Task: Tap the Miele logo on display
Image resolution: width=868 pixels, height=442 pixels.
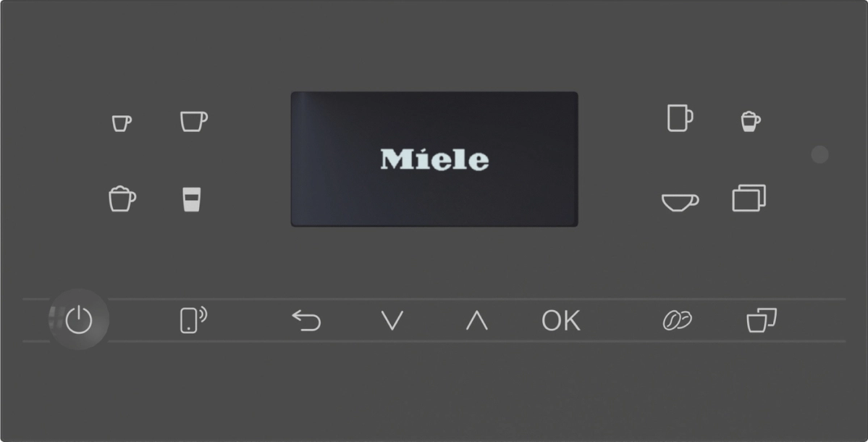Action: (x=434, y=159)
